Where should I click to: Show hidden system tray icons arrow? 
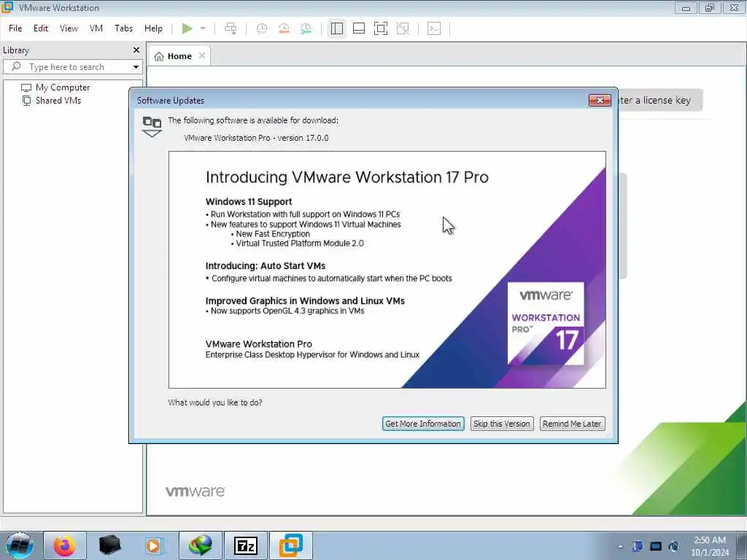tap(621, 547)
